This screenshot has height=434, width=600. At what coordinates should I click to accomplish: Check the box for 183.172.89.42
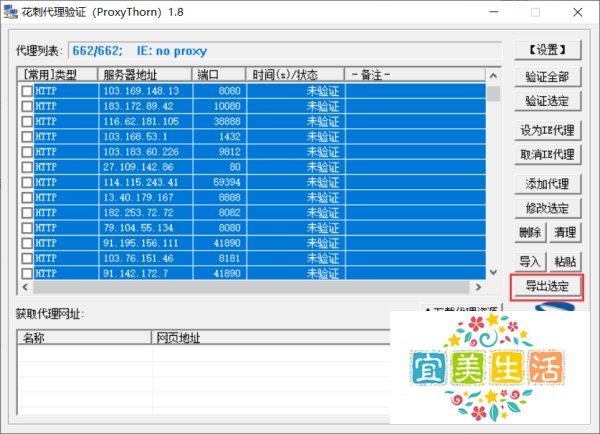27,106
